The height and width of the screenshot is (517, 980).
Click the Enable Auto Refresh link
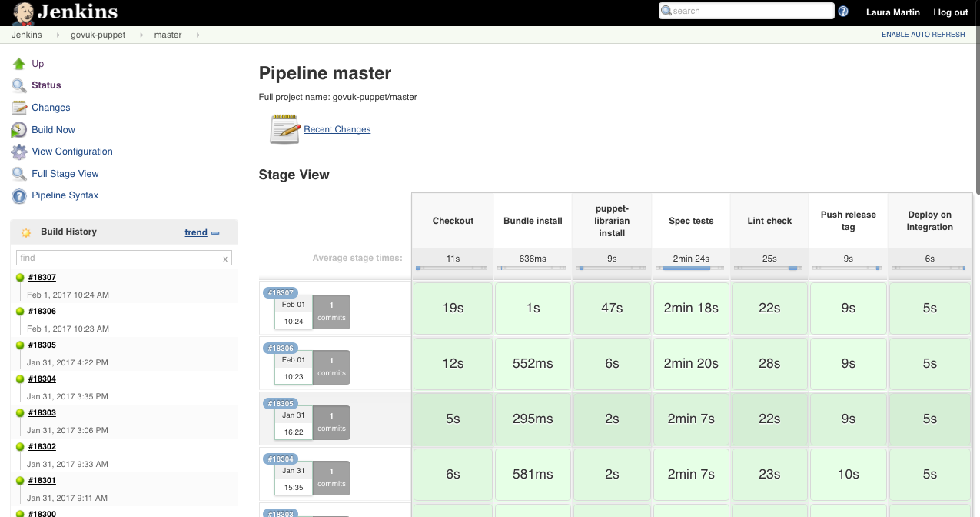pos(923,35)
